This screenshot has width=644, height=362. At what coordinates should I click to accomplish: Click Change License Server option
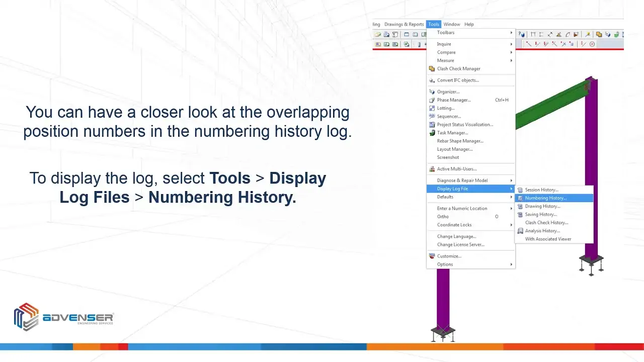(x=460, y=245)
